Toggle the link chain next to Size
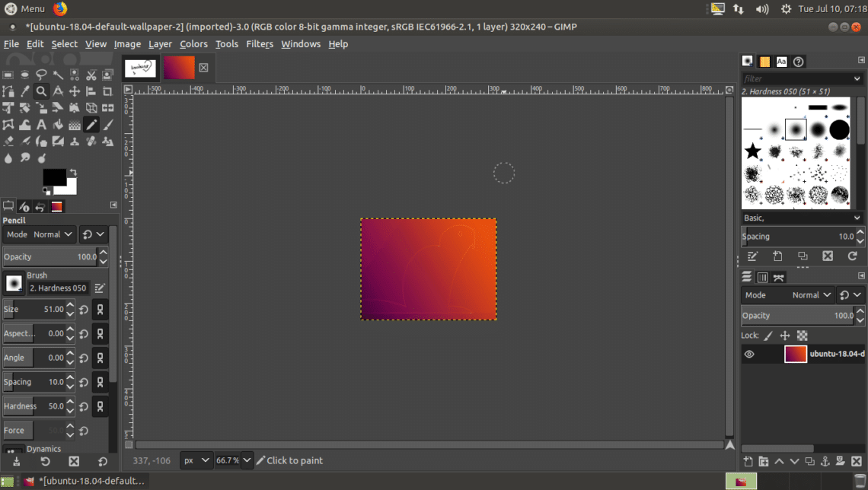 click(100, 310)
